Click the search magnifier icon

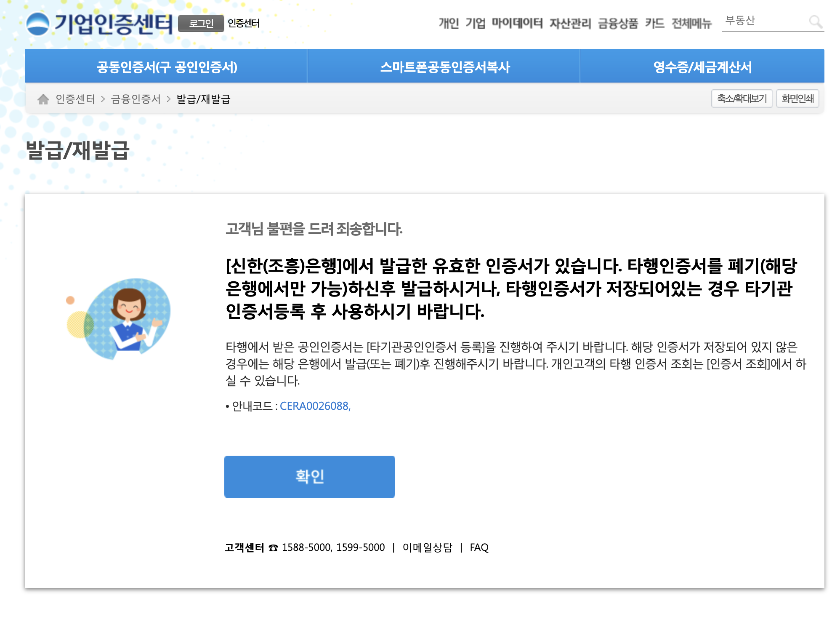click(x=815, y=21)
